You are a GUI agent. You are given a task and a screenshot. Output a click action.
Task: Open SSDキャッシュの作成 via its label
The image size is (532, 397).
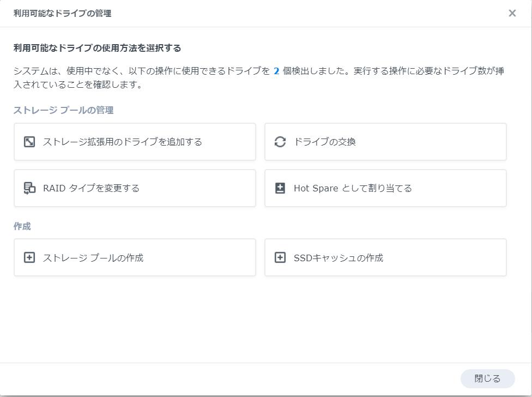point(338,257)
